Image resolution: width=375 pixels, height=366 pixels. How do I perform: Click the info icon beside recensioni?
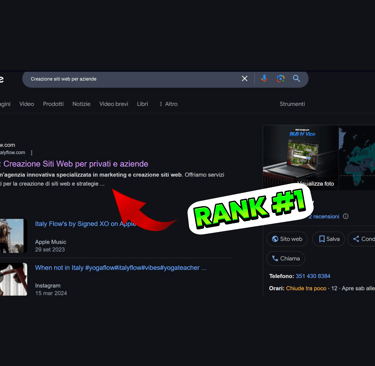point(346,216)
